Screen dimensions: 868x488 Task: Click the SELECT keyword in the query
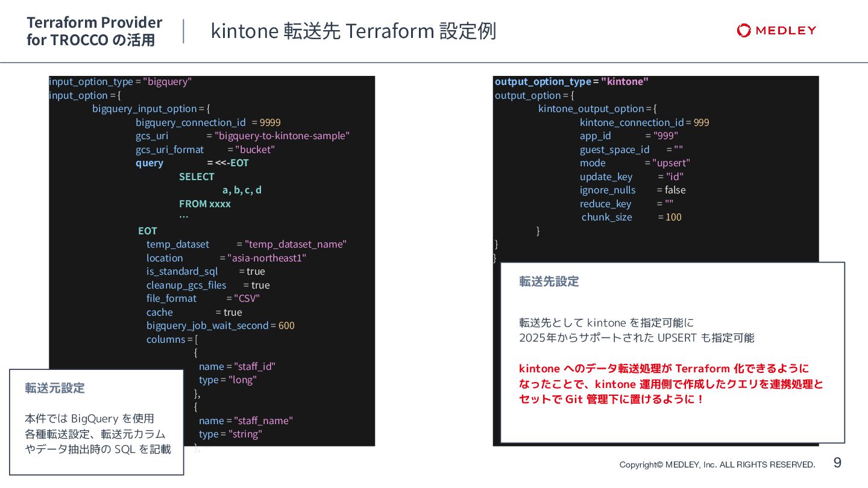pos(197,177)
